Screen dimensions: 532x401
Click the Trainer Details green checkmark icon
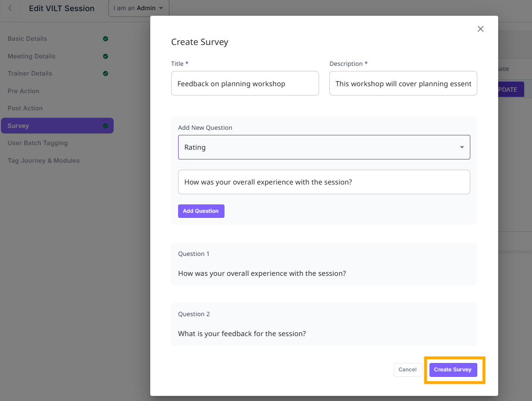[105, 73]
